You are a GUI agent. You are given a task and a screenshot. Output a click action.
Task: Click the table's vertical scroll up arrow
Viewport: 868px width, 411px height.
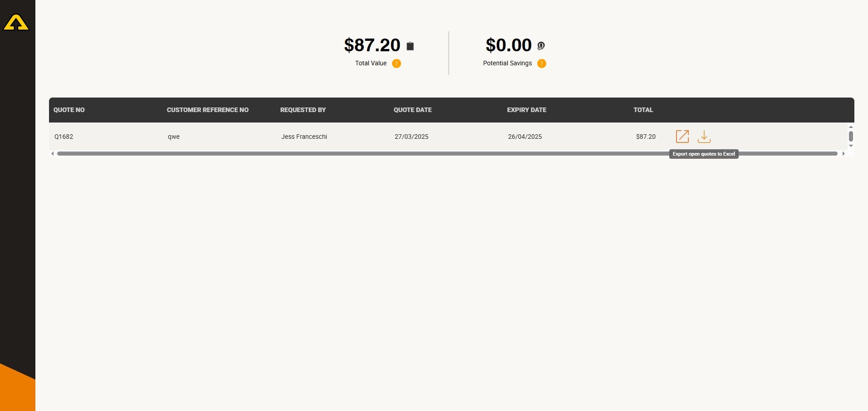(851, 127)
